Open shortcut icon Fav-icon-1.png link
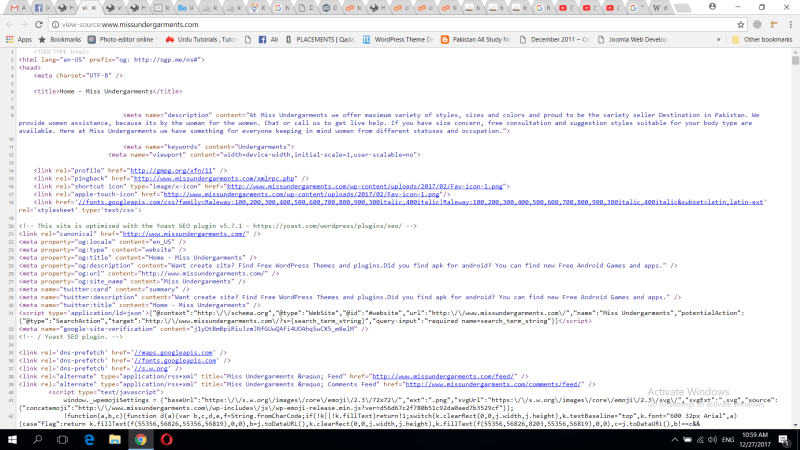 coord(365,186)
